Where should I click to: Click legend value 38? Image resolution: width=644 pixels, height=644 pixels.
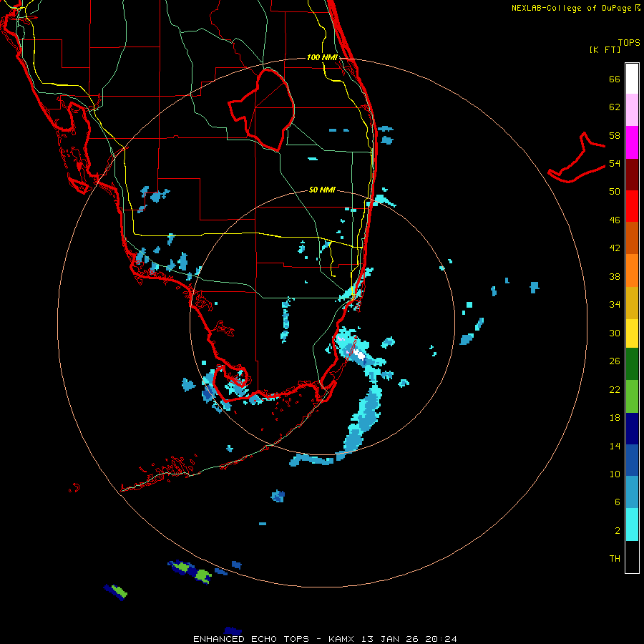615,276
